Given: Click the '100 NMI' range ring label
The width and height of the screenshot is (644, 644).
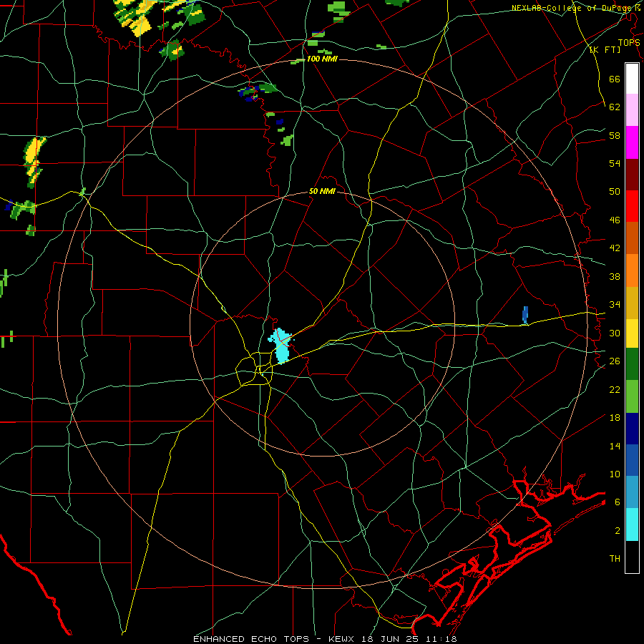Looking at the screenshot, I should click(x=322, y=59).
